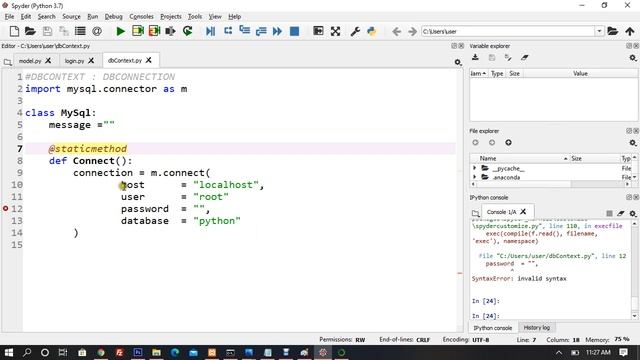Open Projects menu
Image resolution: width=640 pixels, height=360 pixels.
click(171, 16)
